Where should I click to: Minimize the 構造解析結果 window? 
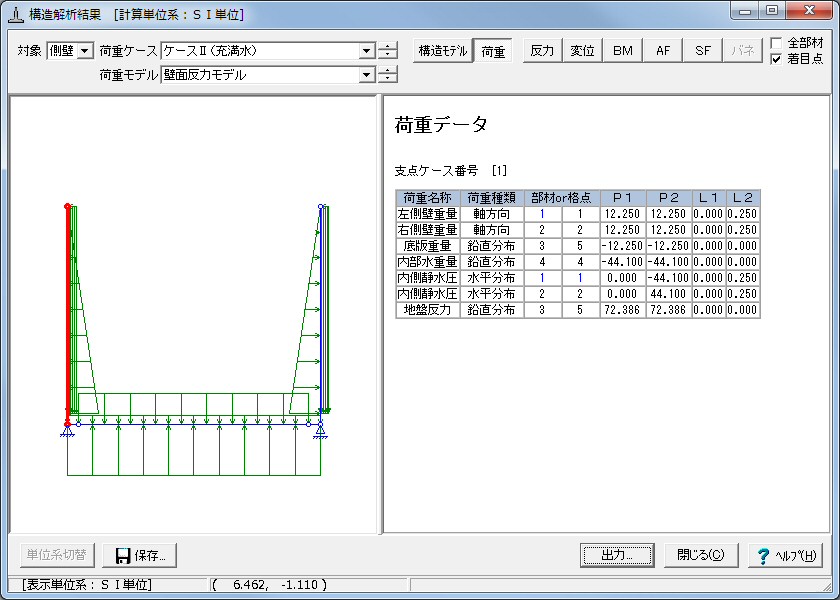click(x=745, y=11)
